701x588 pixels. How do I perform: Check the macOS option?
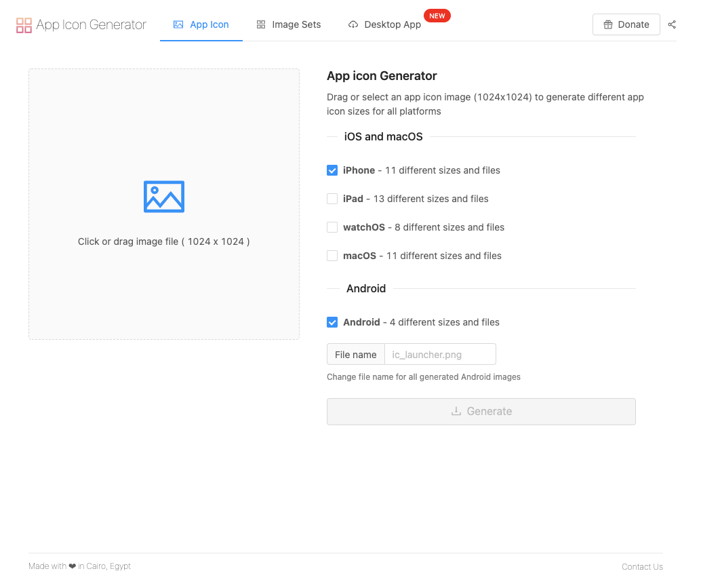[x=332, y=256]
